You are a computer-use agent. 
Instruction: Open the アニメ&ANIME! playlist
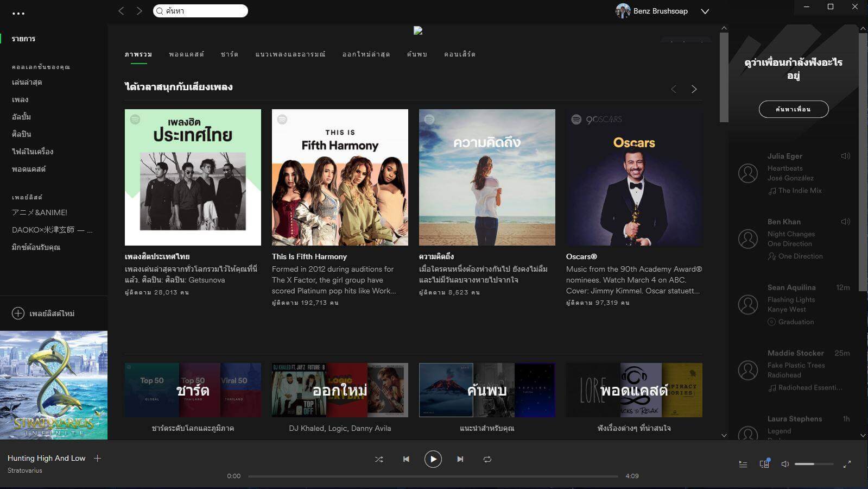(x=40, y=212)
